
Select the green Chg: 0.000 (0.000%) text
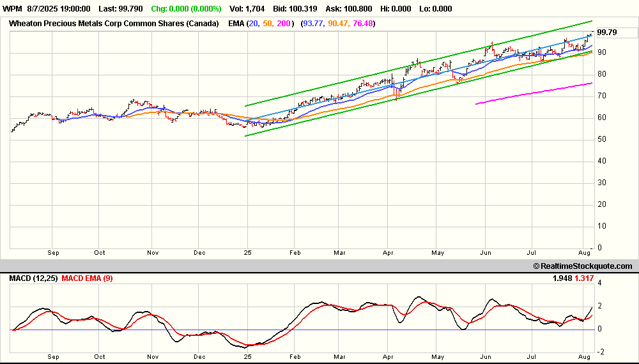click(x=186, y=8)
